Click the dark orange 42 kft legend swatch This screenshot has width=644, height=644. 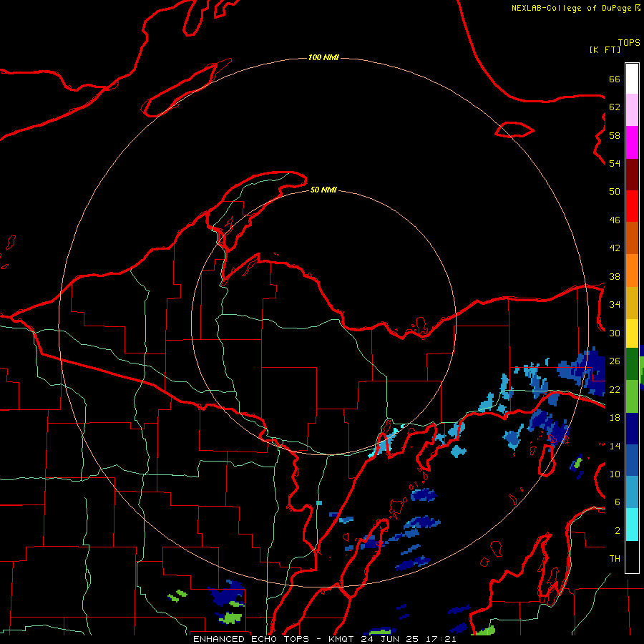click(x=632, y=238)
